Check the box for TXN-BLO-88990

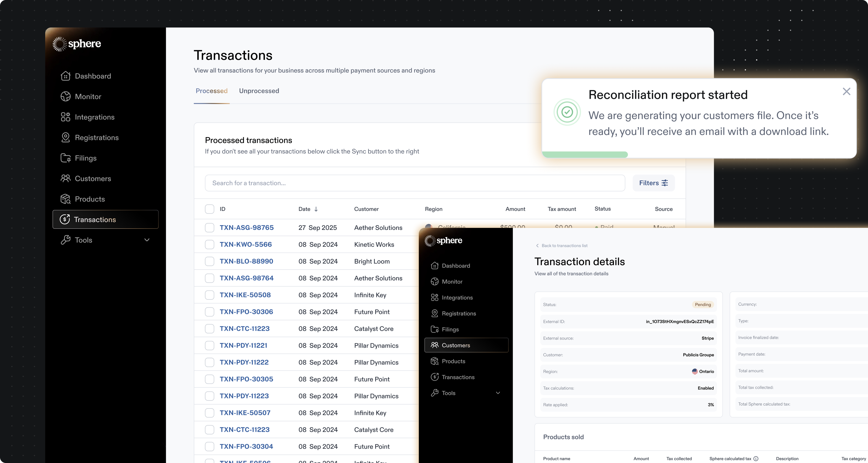(210, 262)
